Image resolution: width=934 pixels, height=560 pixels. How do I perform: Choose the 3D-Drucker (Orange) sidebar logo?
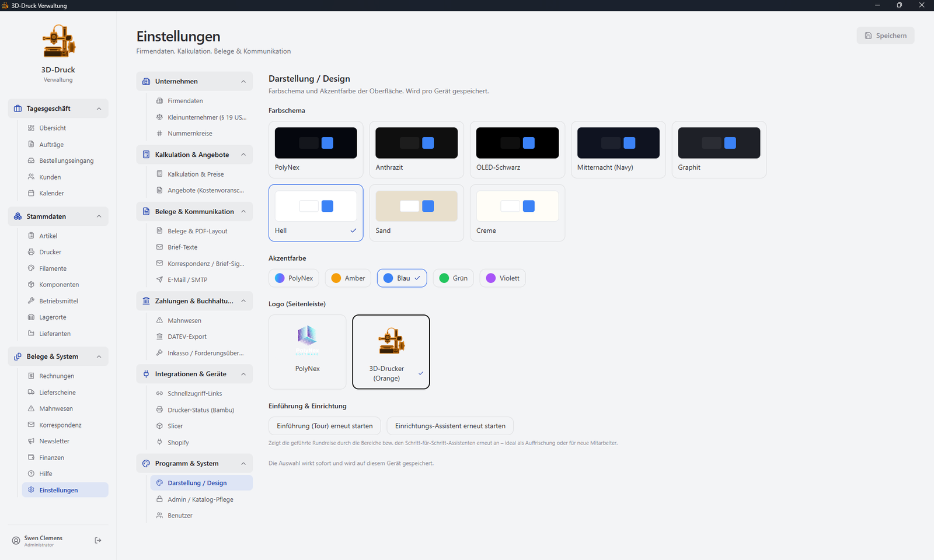click(391, 352)
